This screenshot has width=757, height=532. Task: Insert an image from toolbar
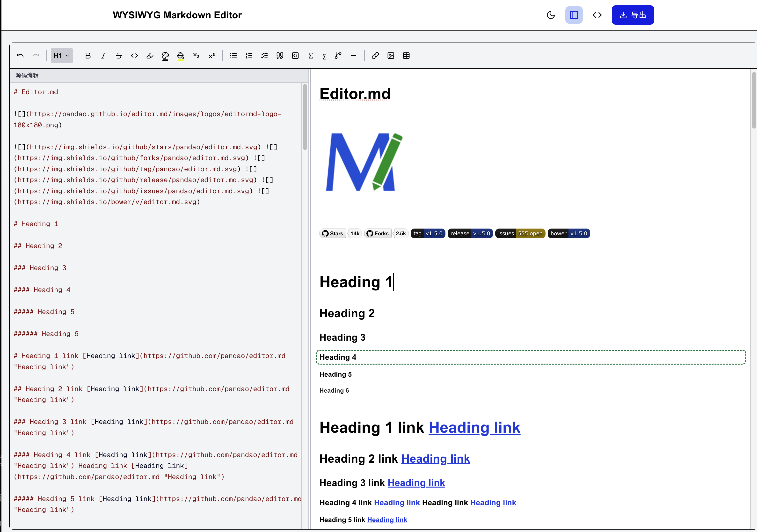391,56
